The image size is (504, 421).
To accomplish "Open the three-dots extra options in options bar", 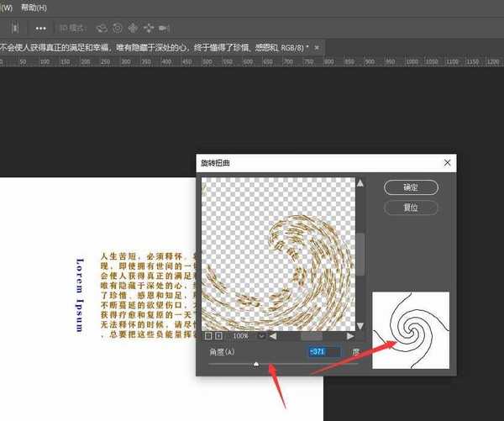I will coord(40,28).
